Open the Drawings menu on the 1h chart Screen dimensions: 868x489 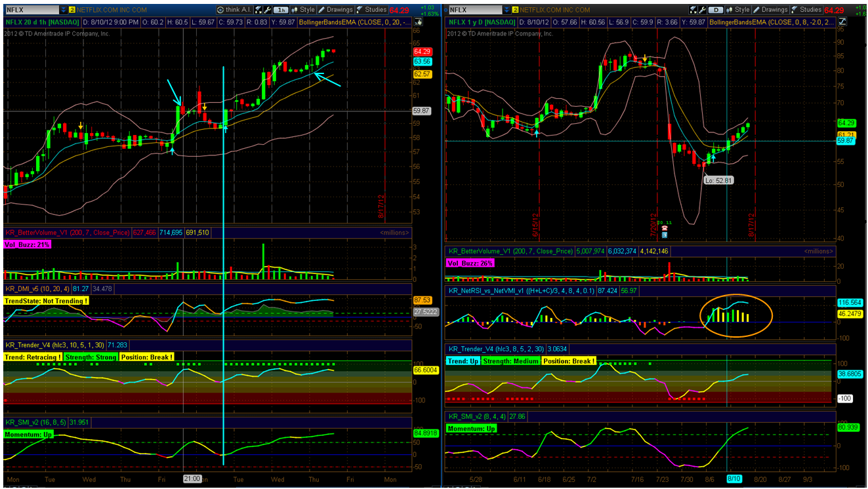pos(336,10)
